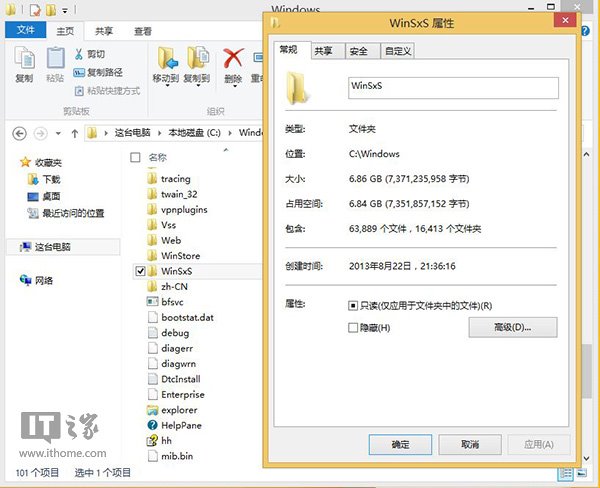Click the Advanced (高级) button

tap(512, 327)
